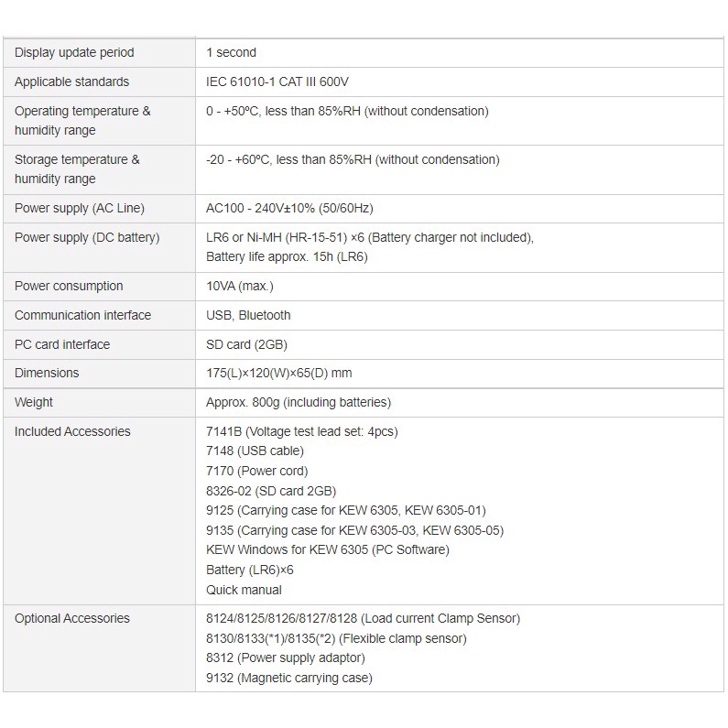Click the "PC card interface" row label
The image size is (728, 728).
[x=62, y=344]
